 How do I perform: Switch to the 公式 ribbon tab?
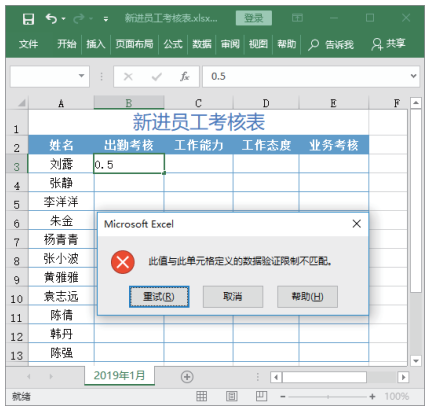173,44
